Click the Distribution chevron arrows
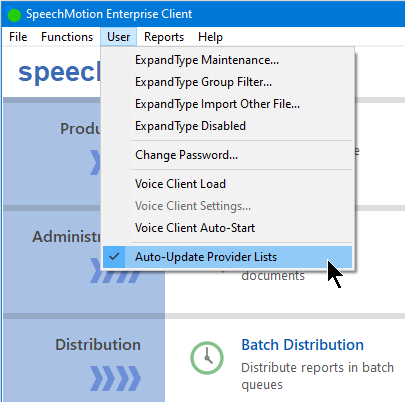 tap(115, 378)
